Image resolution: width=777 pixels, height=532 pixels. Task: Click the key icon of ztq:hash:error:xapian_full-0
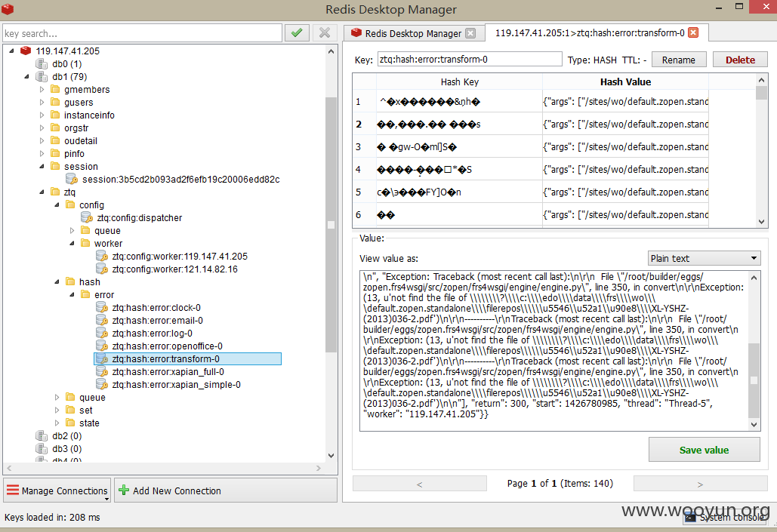102,371
